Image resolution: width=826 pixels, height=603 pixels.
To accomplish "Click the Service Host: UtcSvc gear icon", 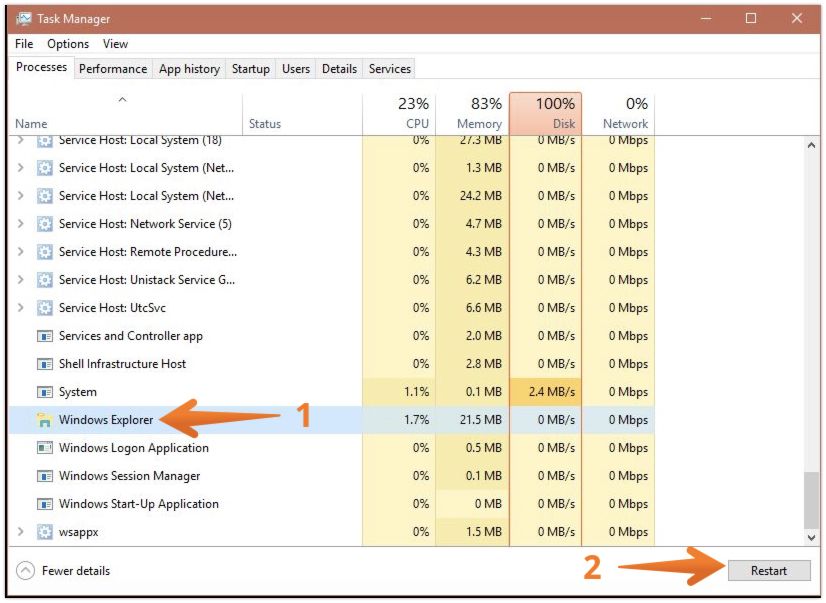I will tap(44, 308).
